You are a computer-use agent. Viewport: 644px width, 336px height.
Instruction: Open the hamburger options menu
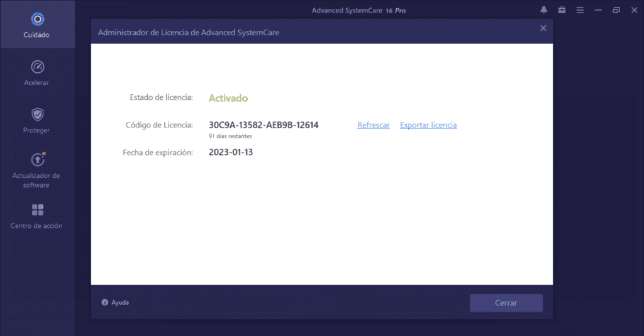tap(580, 10)
